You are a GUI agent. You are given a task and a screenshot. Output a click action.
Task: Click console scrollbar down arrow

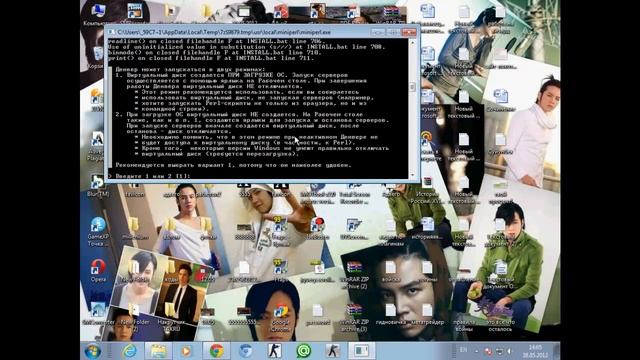412,175
